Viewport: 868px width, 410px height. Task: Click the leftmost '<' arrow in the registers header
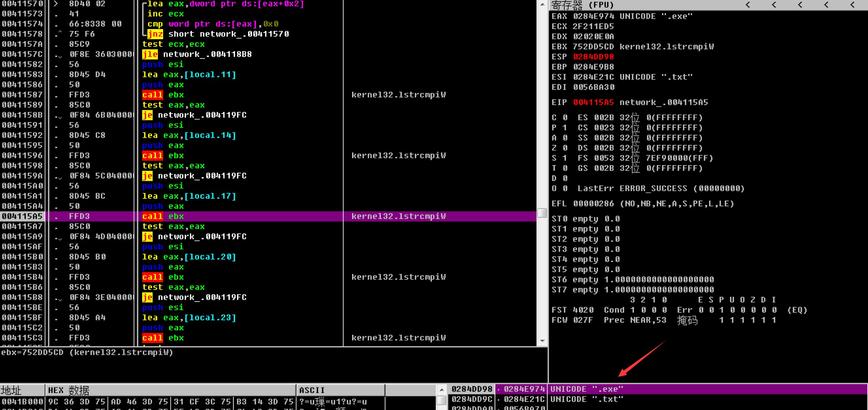(x=748, y=5)
